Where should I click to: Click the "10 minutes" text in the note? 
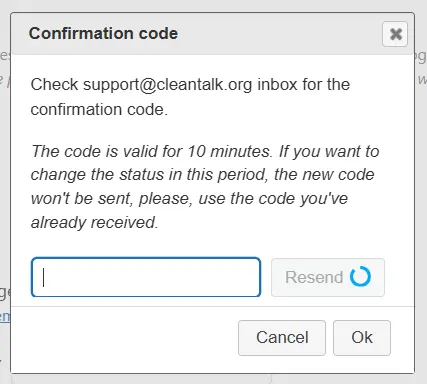click(x=229, y=151)
